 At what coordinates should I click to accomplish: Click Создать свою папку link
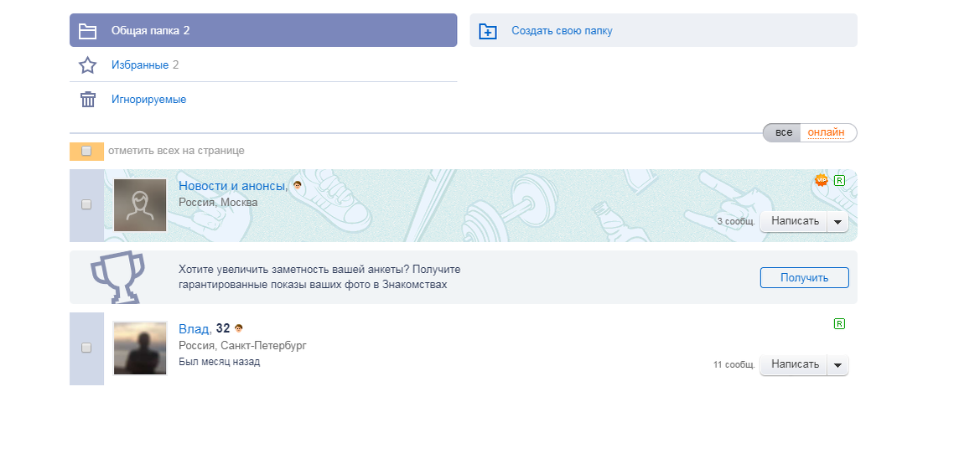pos(562,31)
